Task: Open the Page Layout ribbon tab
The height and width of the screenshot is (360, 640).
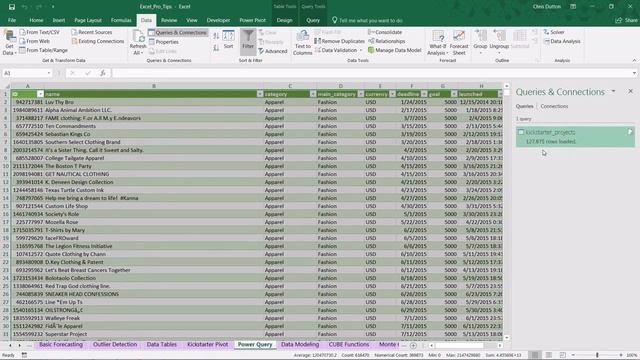Action: click(x=88, y=20)
